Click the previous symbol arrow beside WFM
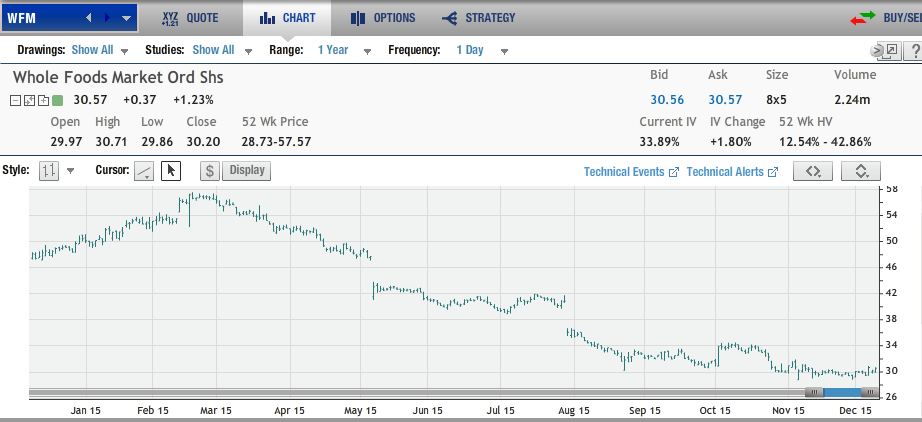Image resolution: width=922 pixels, height=422 pixels. coord(89,18)
